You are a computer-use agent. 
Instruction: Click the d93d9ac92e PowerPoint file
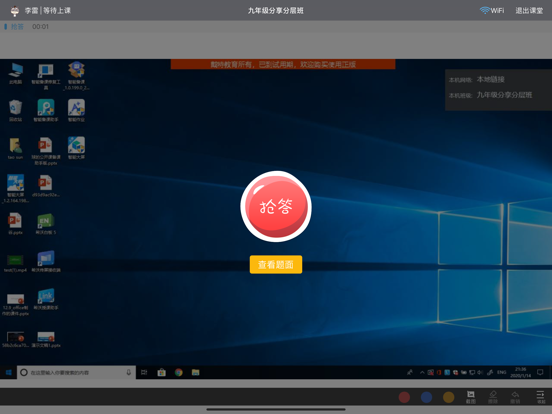tap(46, 186)
